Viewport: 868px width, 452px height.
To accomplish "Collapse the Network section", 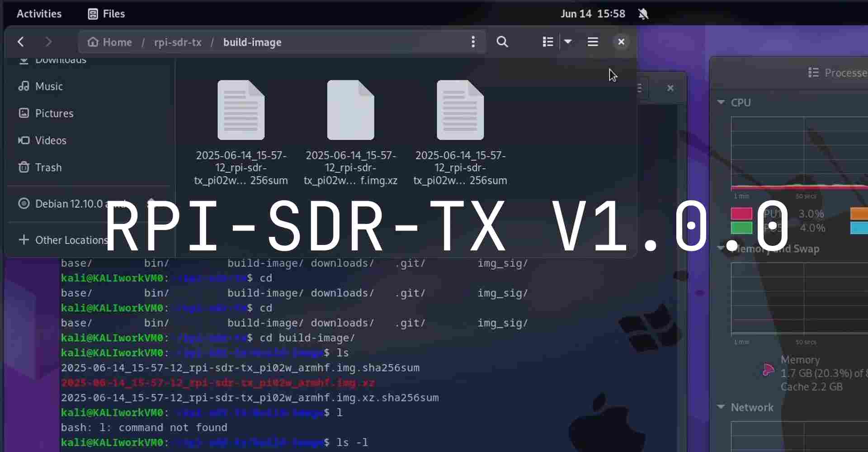I will pyautogui.click(x=721, y=407).
